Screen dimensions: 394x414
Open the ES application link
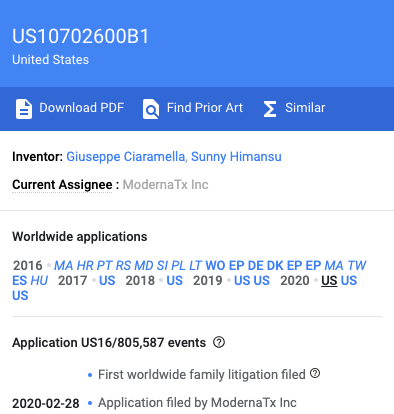click(20, 281)
